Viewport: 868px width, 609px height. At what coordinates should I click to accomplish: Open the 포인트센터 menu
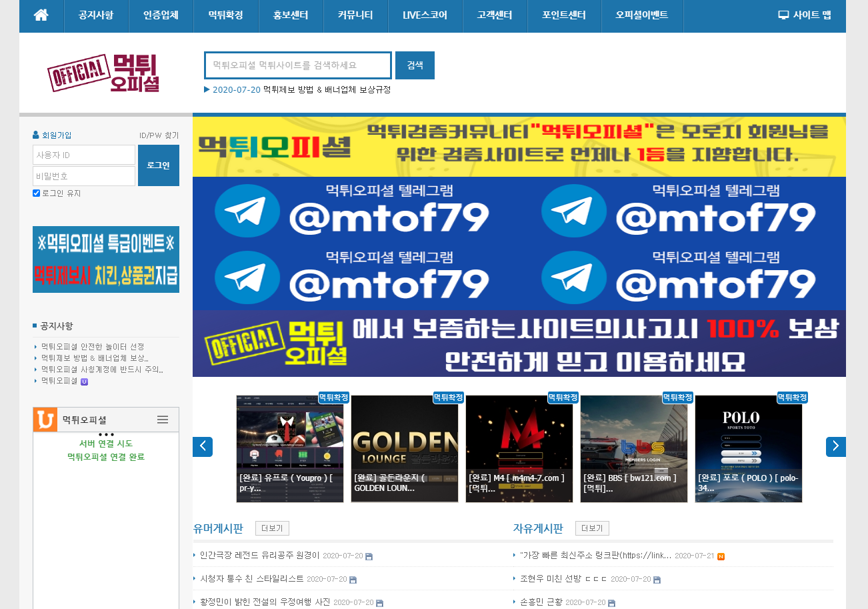coord(564,15)
